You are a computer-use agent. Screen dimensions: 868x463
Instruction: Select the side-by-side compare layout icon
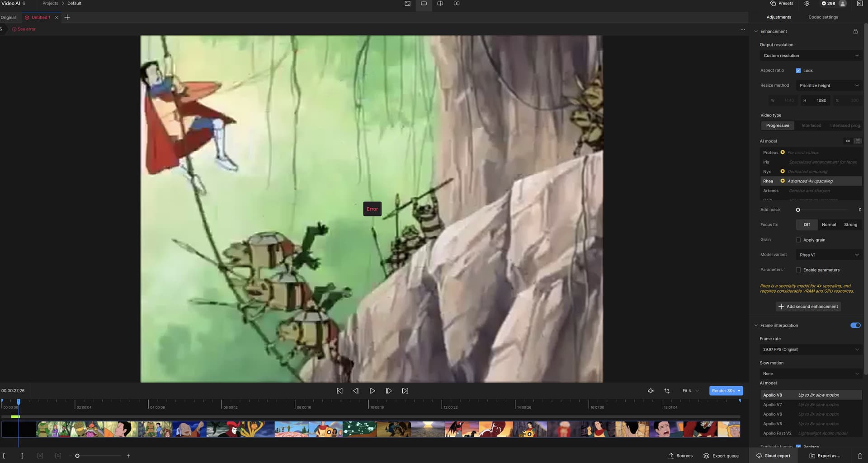(x=457, y=4)
